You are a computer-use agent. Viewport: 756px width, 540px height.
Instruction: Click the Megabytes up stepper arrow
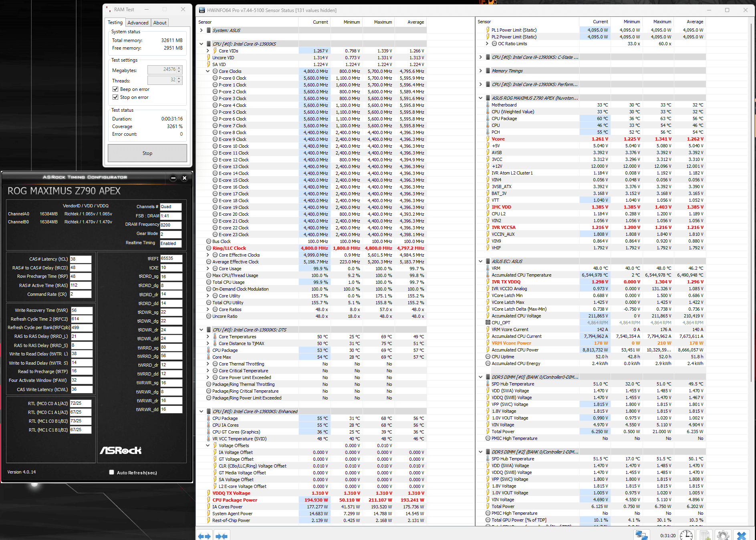click(x=179, y=68)
